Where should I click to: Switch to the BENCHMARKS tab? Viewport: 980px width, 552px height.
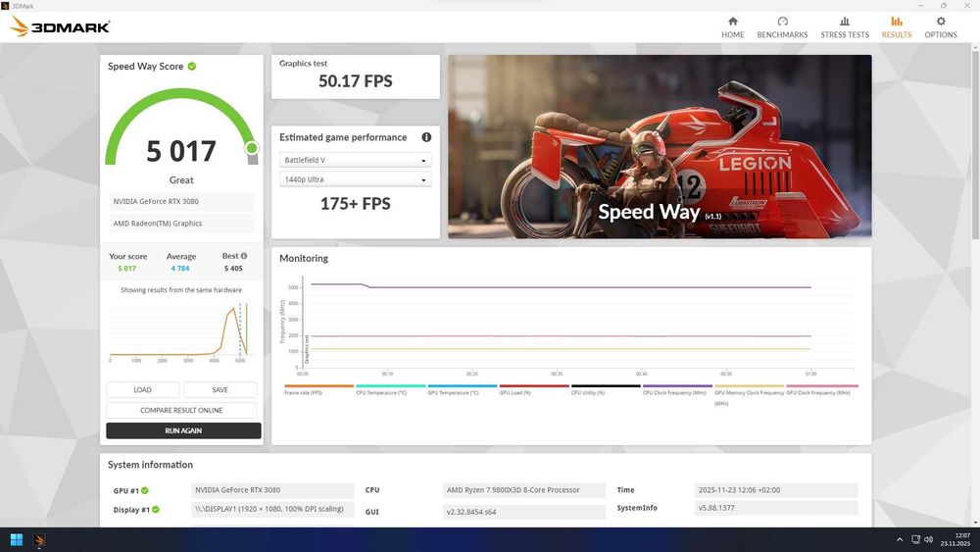click(x=782, y=27)
